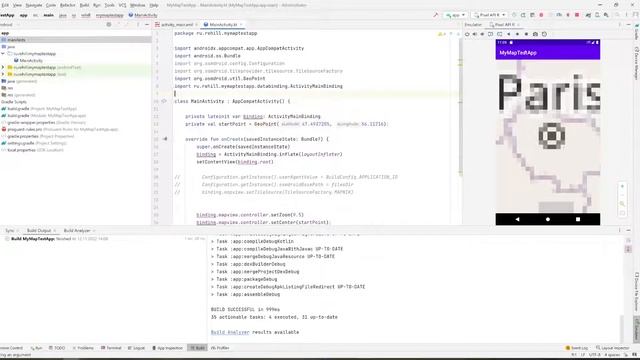
Task: Expand the androidTest package node
Action: pos(3,67)
